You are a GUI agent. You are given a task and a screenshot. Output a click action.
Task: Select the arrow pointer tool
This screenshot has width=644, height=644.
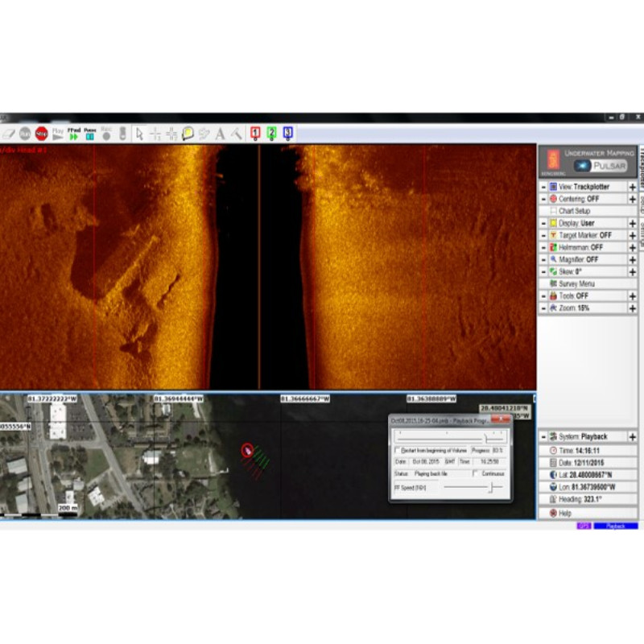pyautogui.click(x=138, y=134)
